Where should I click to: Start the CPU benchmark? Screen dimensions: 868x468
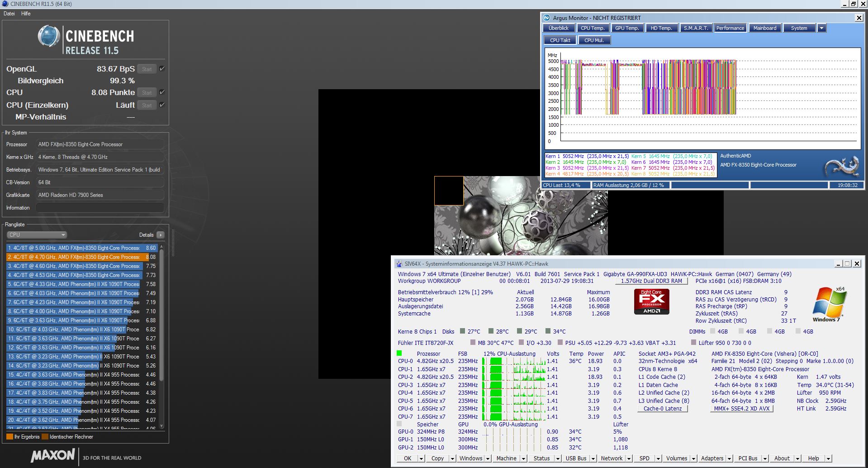[147, 92]
